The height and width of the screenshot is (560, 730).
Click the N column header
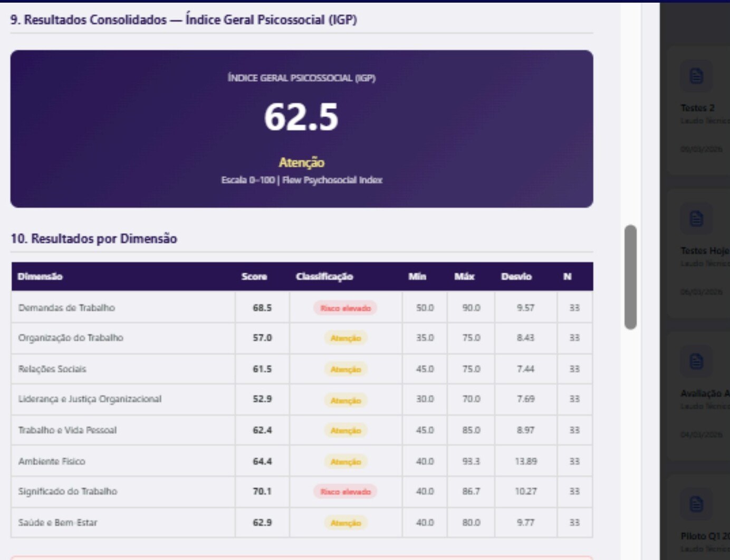[568, 276]
